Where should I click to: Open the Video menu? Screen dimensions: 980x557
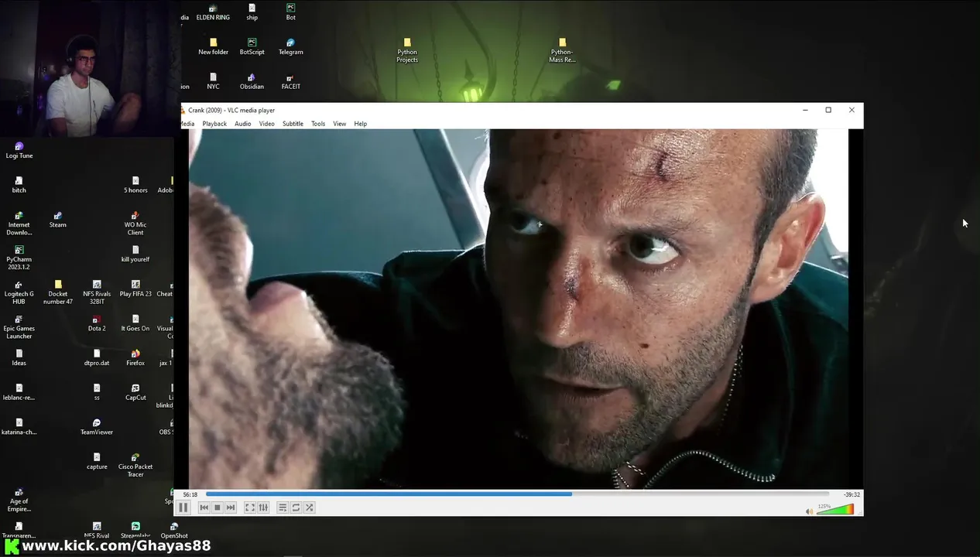[x=266, y=124]
